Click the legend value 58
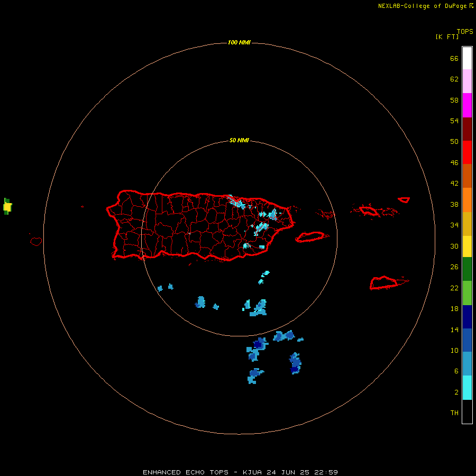This screenshot has width=476, height=476. (454, 100)
